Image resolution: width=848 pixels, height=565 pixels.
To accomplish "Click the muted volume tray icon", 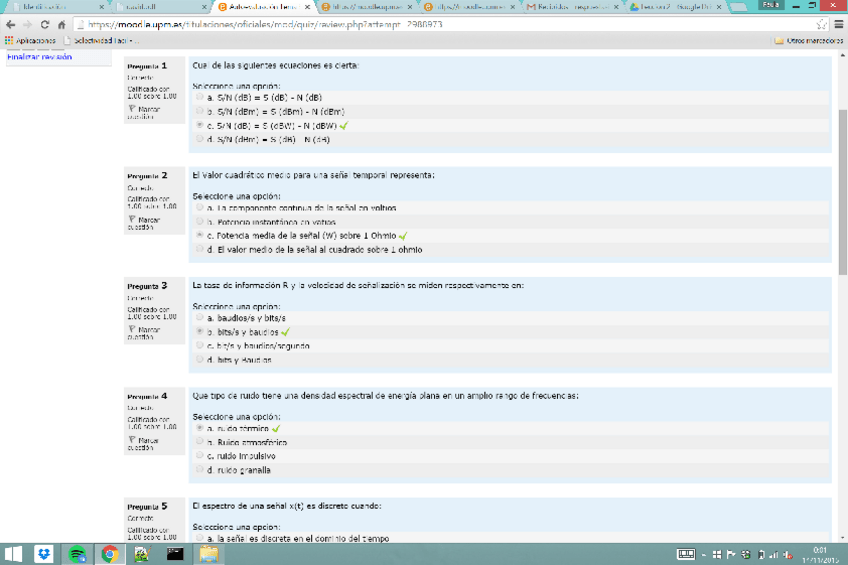I will (788, 554).
